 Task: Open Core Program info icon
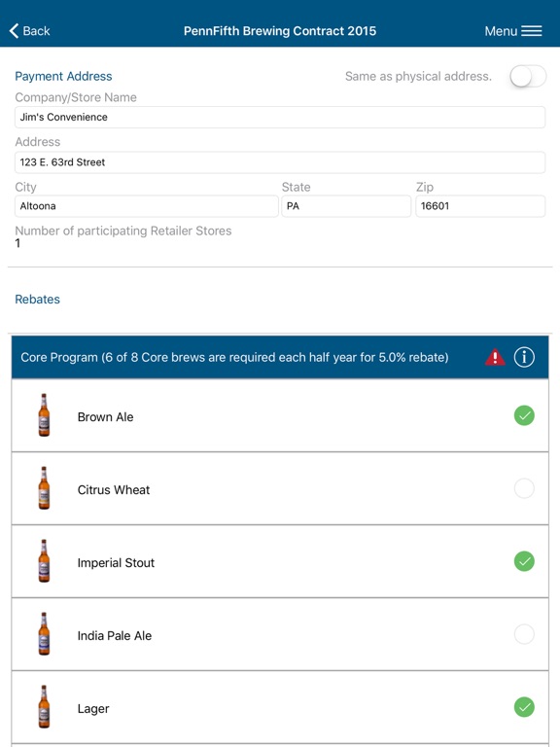[x=524, y=357]
